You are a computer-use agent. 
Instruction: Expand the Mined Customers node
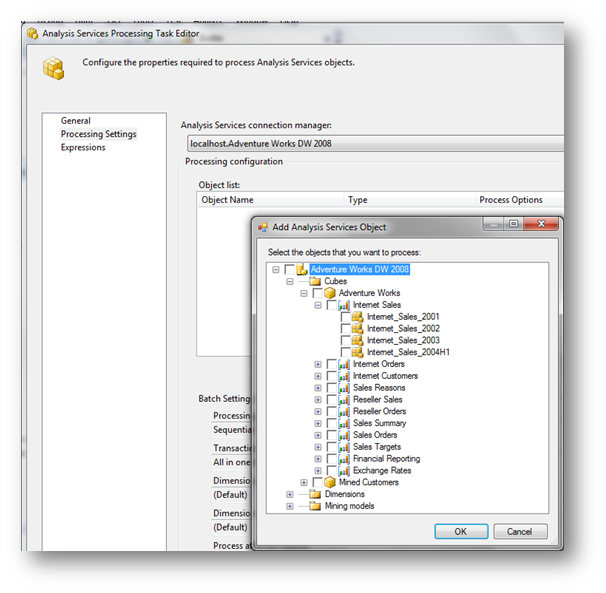point(304,483)
